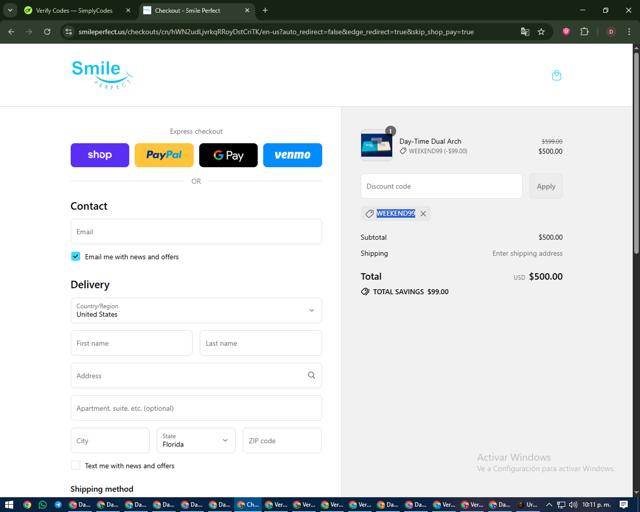This screenshot has height=512, width=640.
Task: Click the active Ch... Chrome taskbar window
Action: click(248, 505)
